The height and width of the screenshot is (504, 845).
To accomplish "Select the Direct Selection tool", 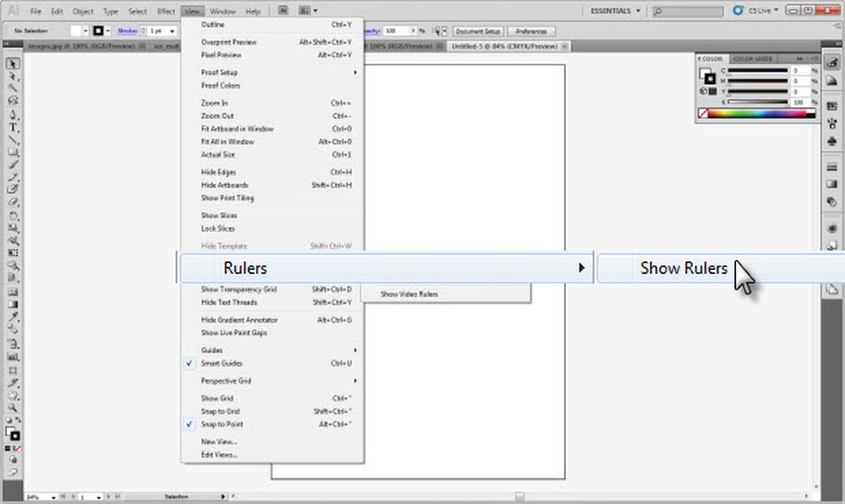I will 13,76.
